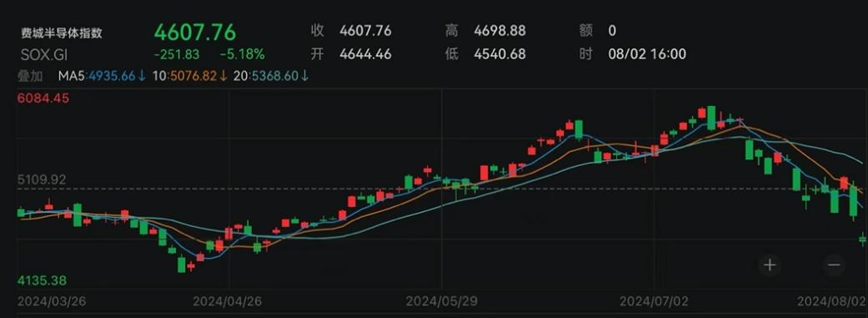Click the large price 4607.76

[x=195, y=32]
